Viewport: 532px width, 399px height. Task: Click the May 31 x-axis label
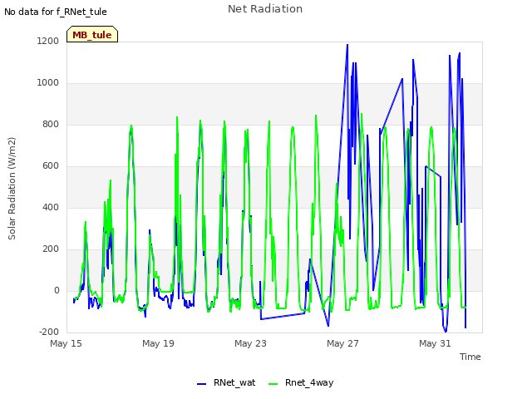[435, 343]
